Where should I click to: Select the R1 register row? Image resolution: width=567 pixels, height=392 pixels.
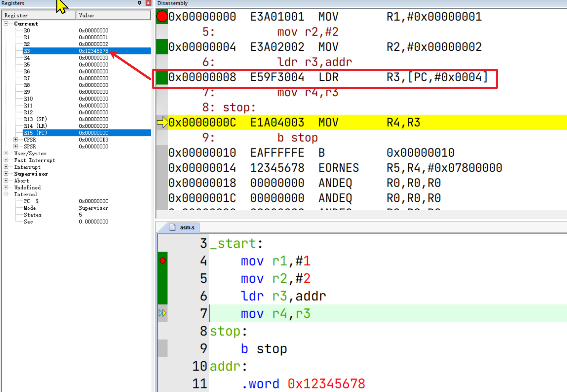point(87,37)
